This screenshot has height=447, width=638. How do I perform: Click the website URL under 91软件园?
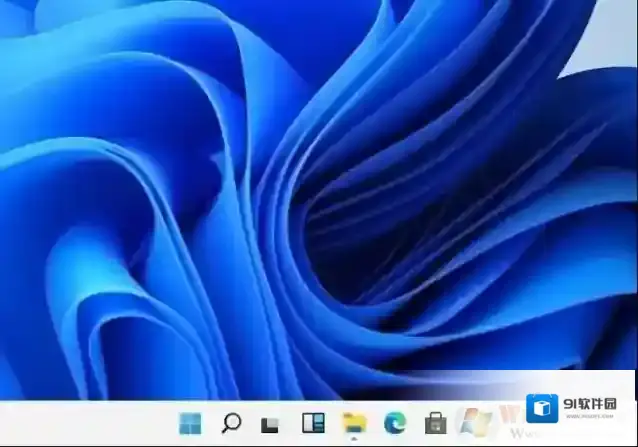click(x=591, y=418)
